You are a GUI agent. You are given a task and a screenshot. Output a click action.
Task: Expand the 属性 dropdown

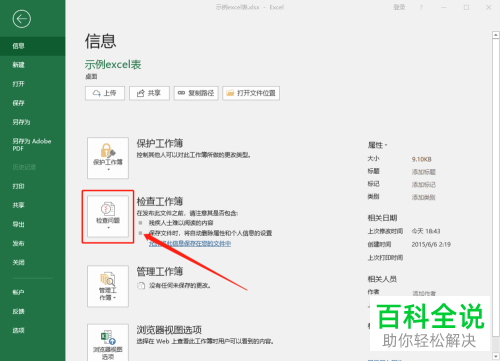(378, 145)
